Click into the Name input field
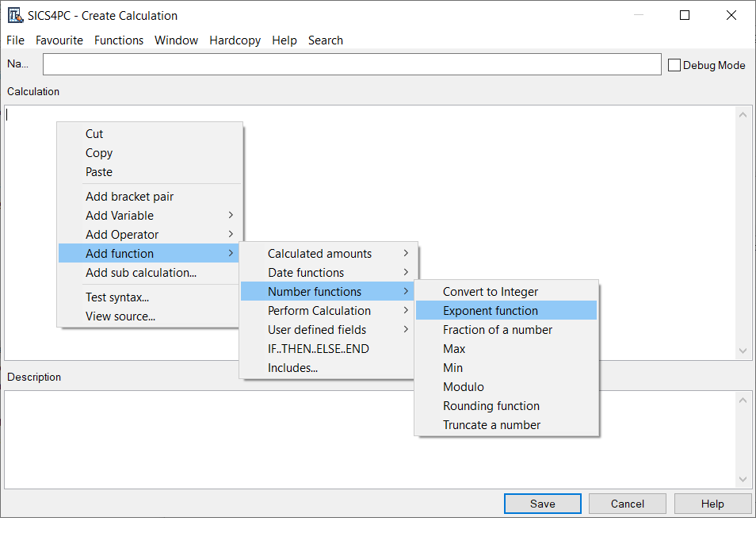The width and height of the screenshot is (756, 552). pyautogui.click(x=351, y=65)
